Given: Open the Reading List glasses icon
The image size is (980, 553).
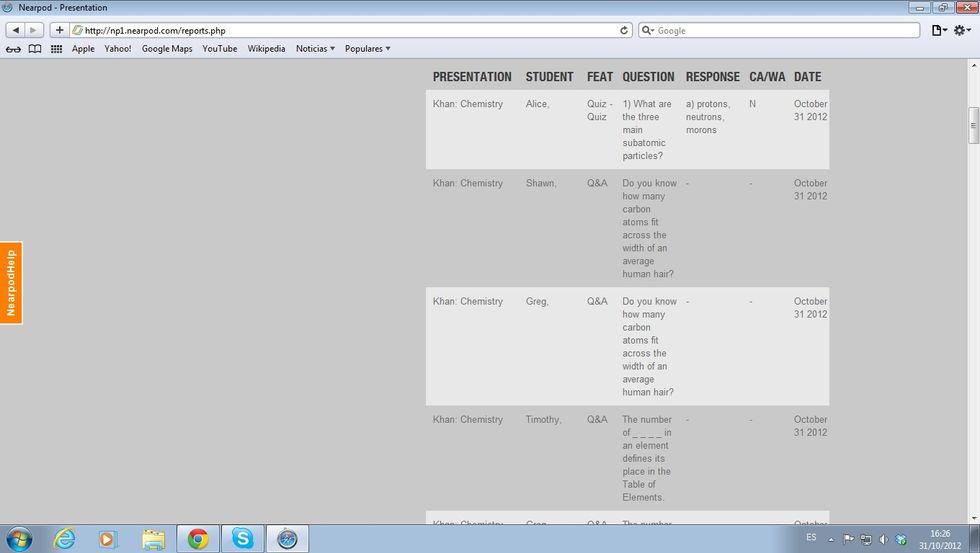Looking at the screenshot, I should pos(13,49).
